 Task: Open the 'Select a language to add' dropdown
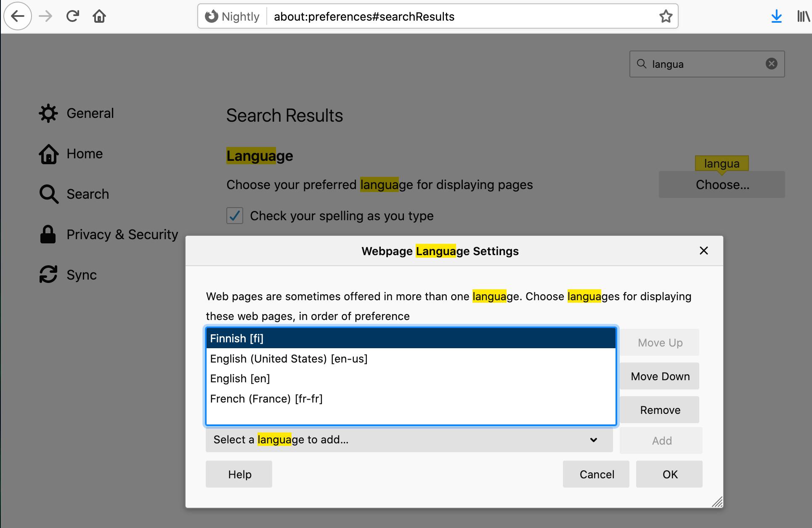[408, 440]
